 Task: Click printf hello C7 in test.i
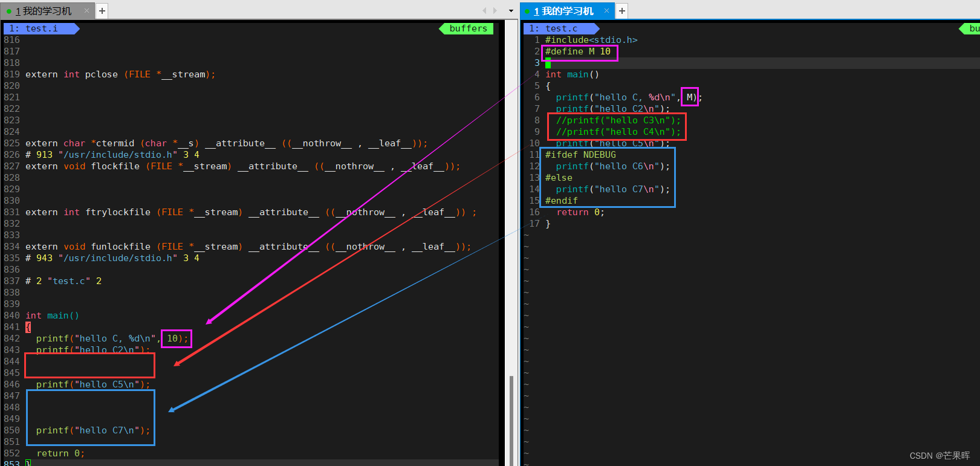[93, 430]
